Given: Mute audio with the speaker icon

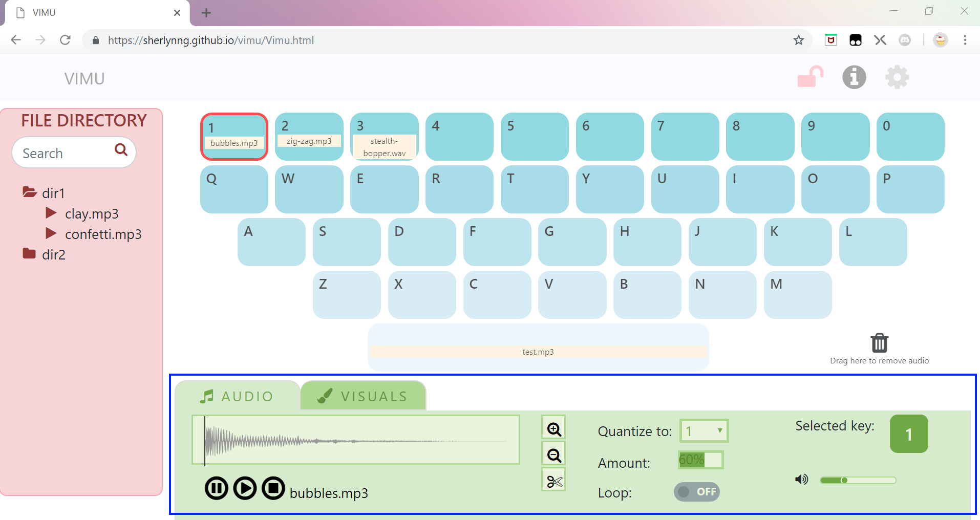Looking at the screenshot, I should (x=800, y=480).
